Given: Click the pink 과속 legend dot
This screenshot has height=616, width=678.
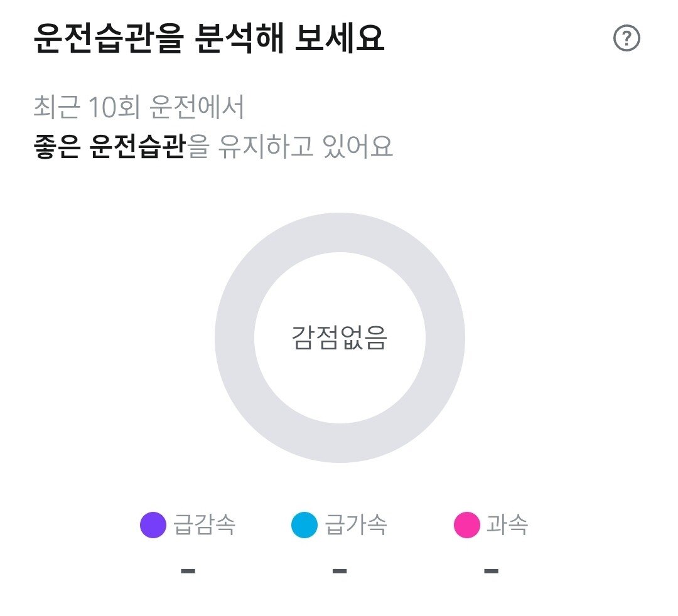Looking at the screenshot, I should tap(467, 525).
